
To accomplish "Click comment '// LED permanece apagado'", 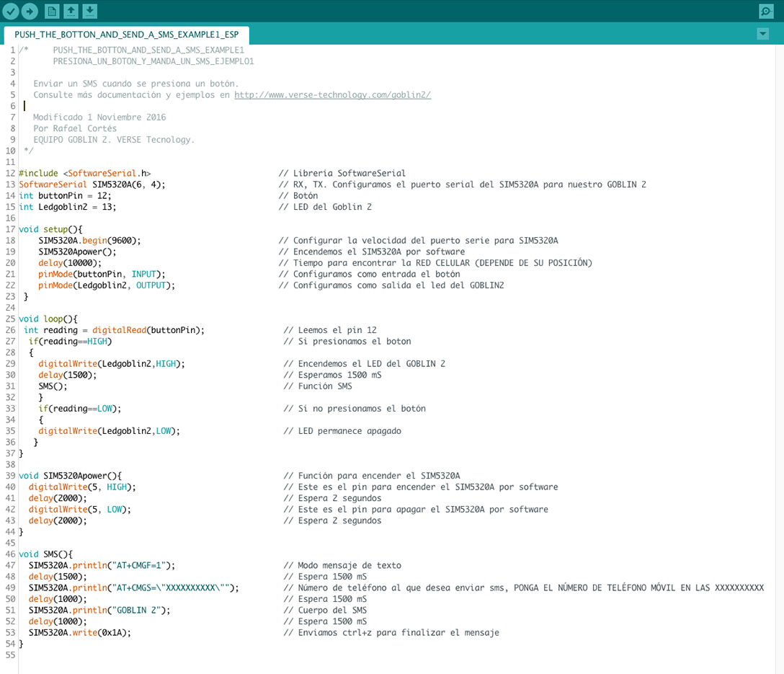I will click(x=342, y=431).
